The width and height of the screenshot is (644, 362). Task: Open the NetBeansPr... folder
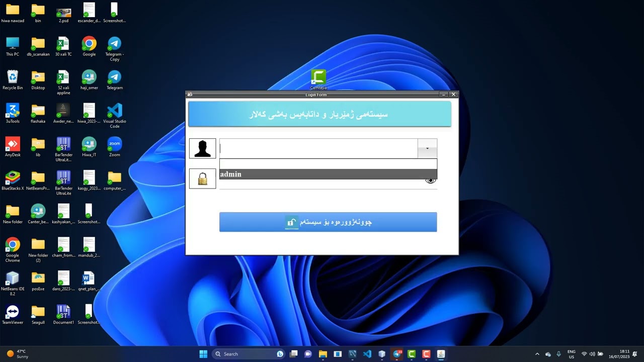[x=38, y=180]
